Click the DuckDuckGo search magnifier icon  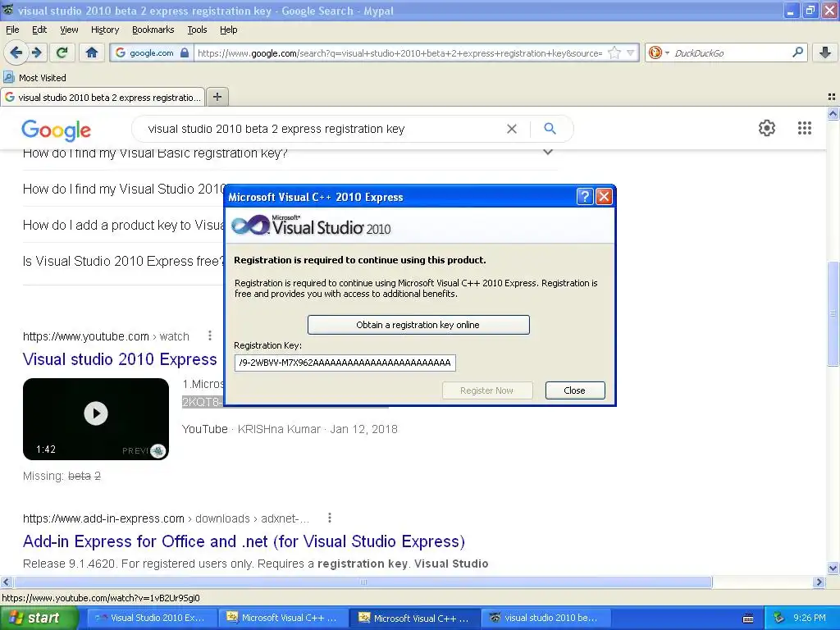pyautogui.click(x=797, y=52)
